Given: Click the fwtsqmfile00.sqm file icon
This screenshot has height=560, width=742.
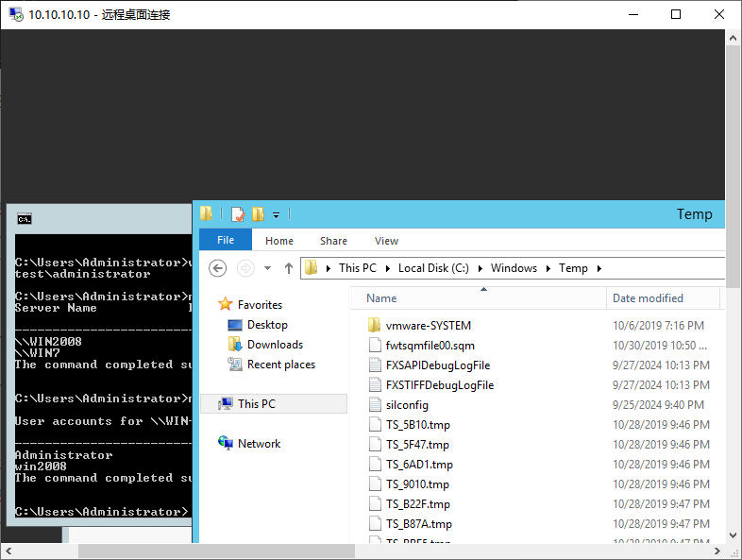Looking at the screenshot, I should click(375, 345).
